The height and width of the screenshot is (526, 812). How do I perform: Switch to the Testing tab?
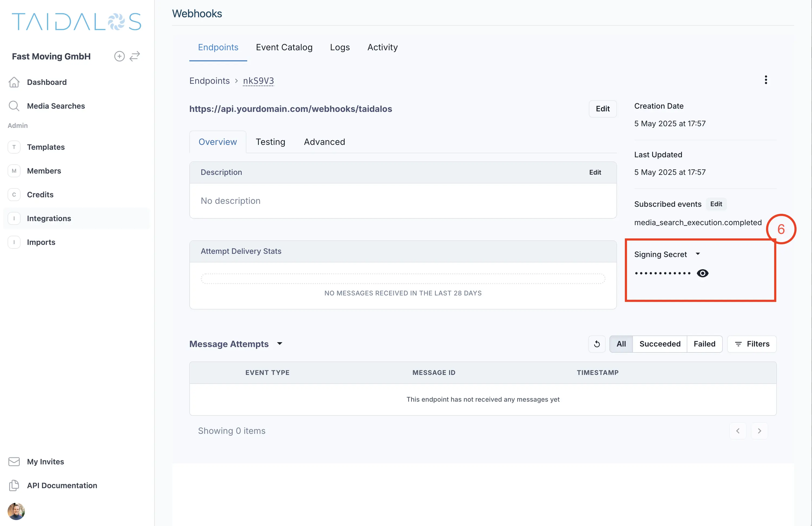tap(270, 142)
